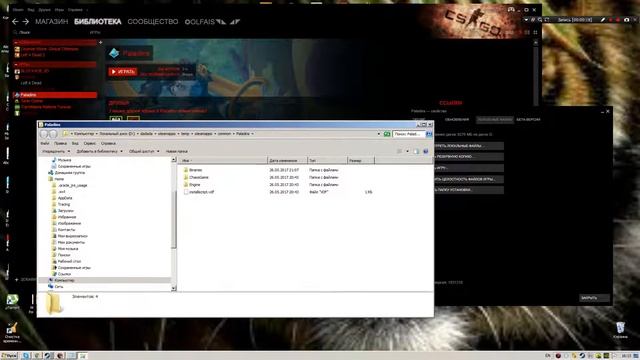
Task: Select the ChaosGame folder
Action: [x=198, y=177]
